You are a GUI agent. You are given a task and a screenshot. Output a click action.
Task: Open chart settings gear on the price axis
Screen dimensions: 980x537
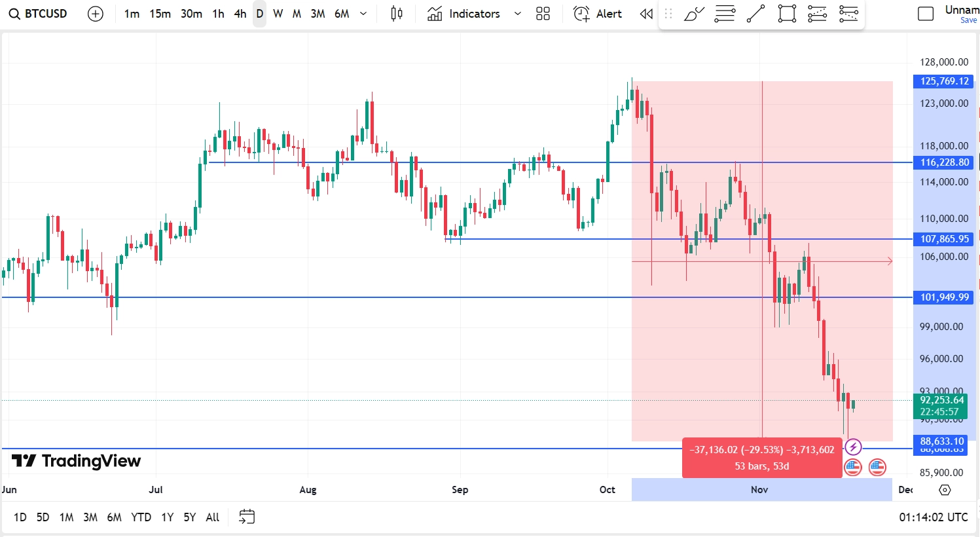tap(945, 490)
